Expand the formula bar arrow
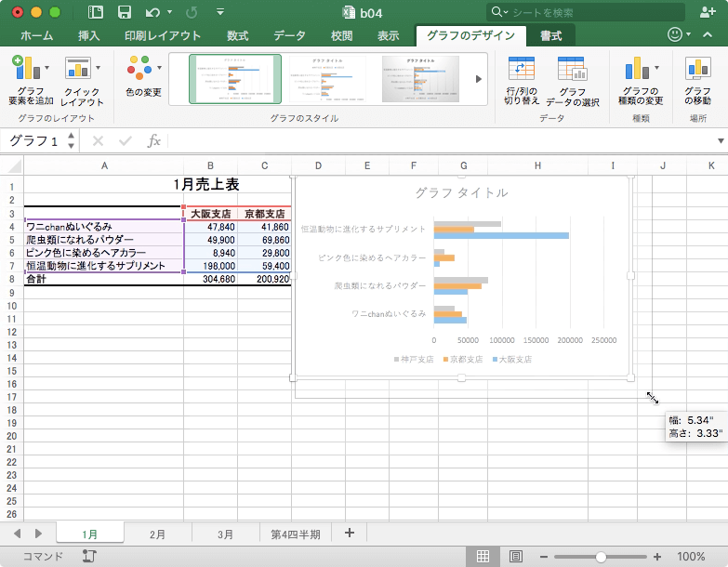Screen dimensions: 728x567 coord(721,140)
